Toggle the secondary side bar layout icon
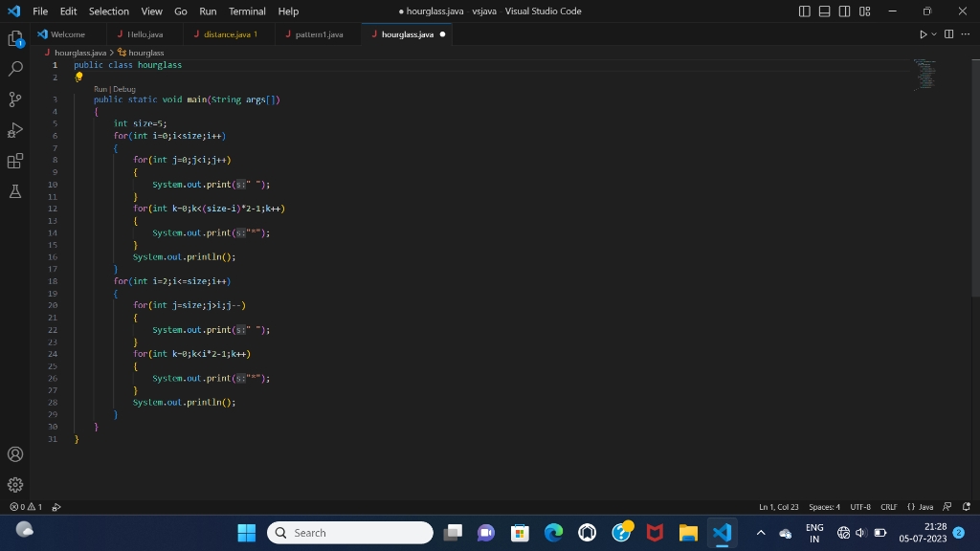 [x=844, y=11]
